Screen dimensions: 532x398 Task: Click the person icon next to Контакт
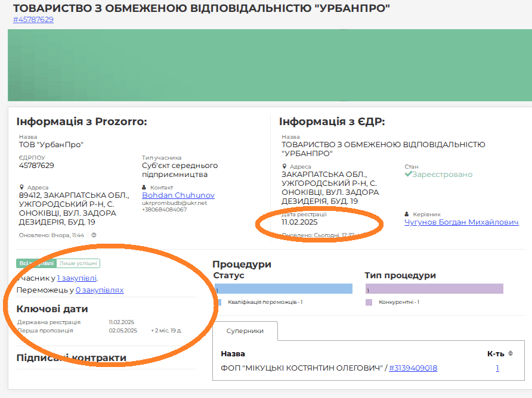[x=145, y=187]
